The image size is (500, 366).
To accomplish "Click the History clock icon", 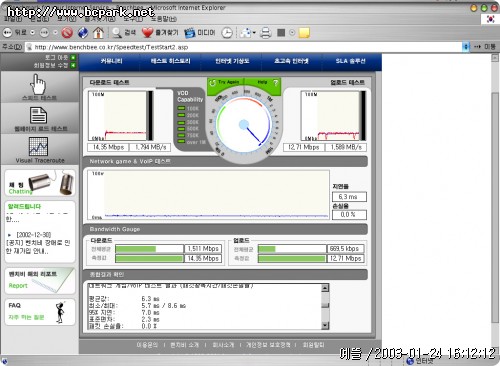I will 227,33.
